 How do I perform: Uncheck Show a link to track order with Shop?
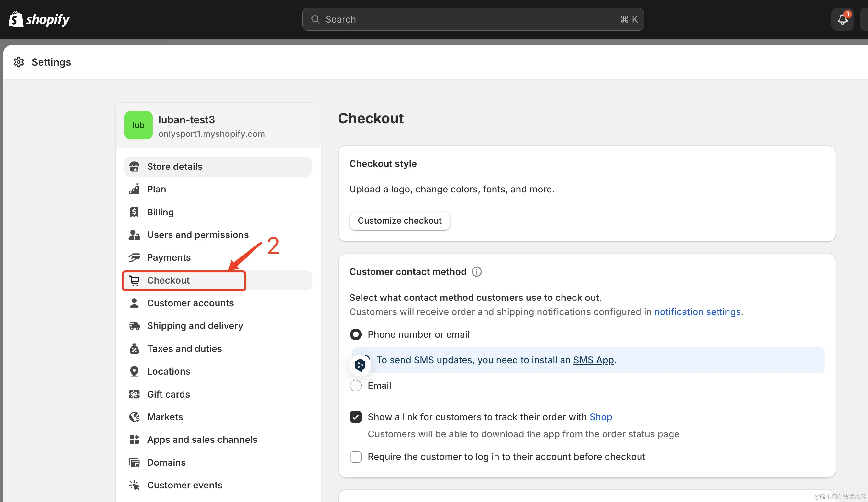(x=355, y=417)
